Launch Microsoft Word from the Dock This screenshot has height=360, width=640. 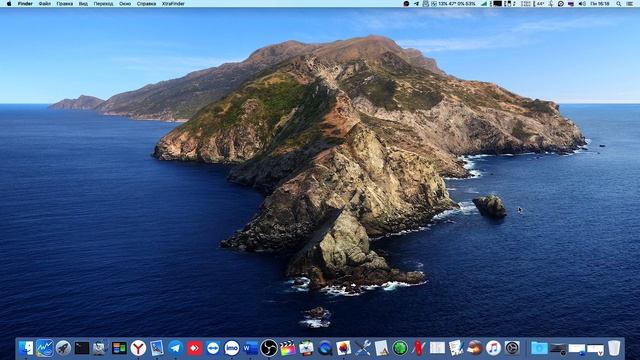point(250,348)
